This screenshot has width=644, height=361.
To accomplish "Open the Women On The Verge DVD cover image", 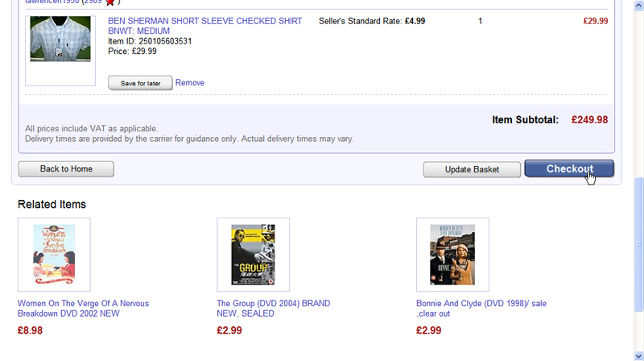I will tap(54, 255).
